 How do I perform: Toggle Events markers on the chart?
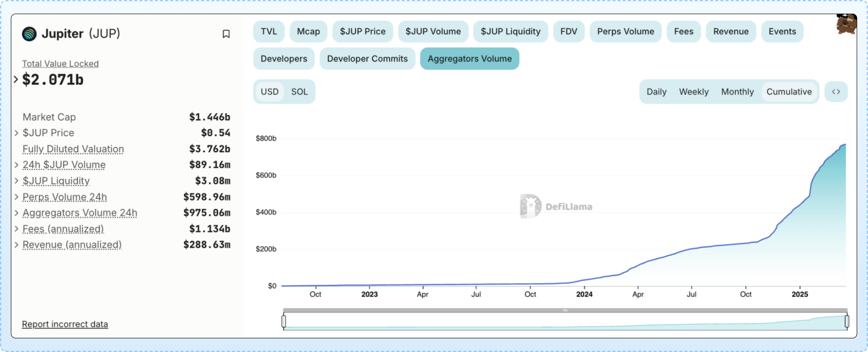coord(782,32)
